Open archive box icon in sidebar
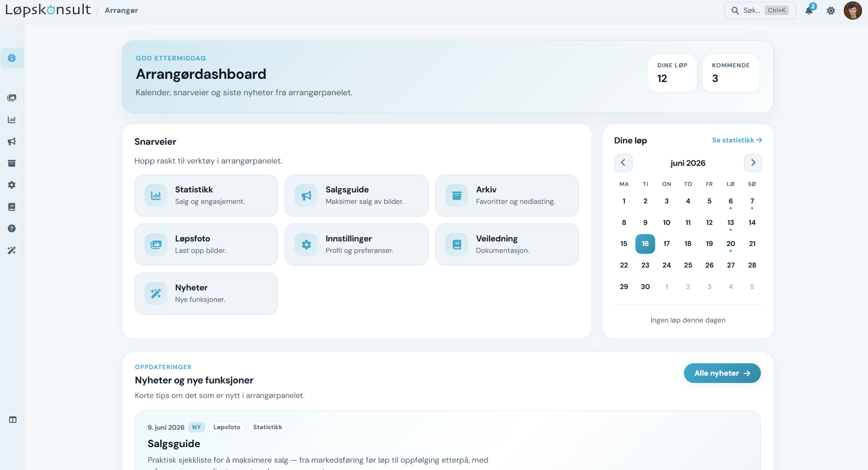 coord(12,163)
